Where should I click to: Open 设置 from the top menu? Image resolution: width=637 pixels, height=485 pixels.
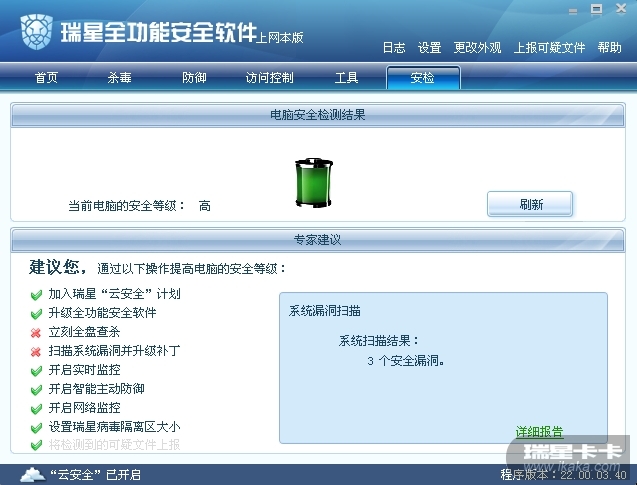[429, 48]
